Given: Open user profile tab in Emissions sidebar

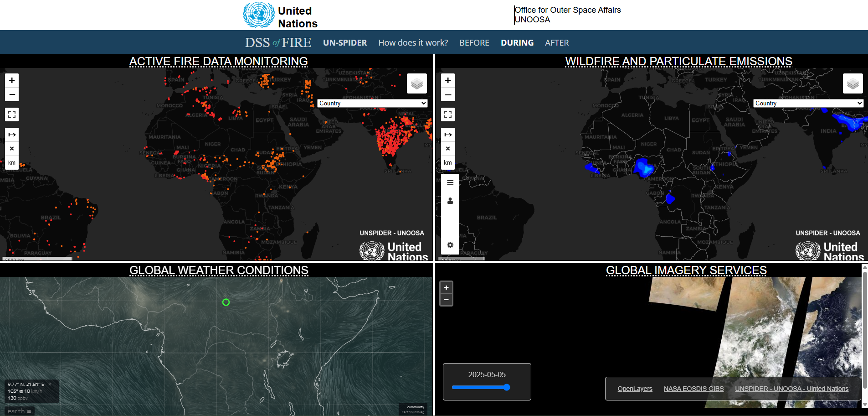Looking at the screenshot, I should pos(450,201).
